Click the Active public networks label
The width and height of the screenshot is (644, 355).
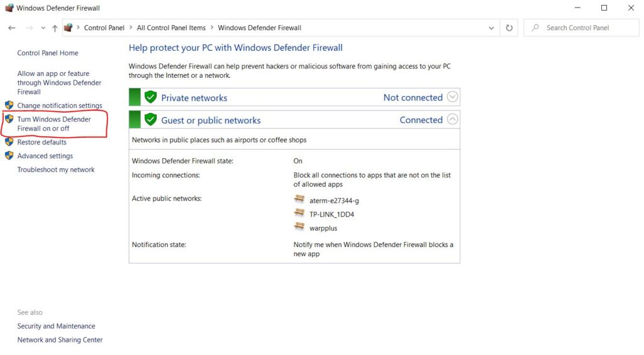(x=167, y=198)
